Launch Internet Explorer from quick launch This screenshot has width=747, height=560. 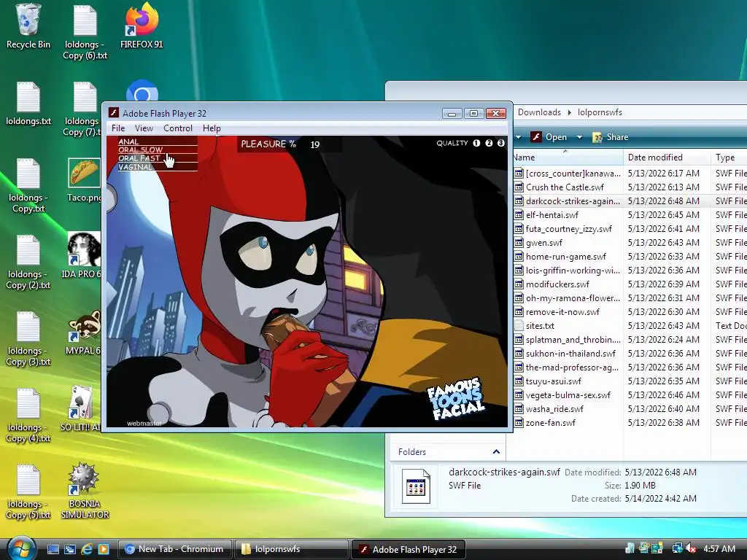pyautogui.click(x=87, y=549)
